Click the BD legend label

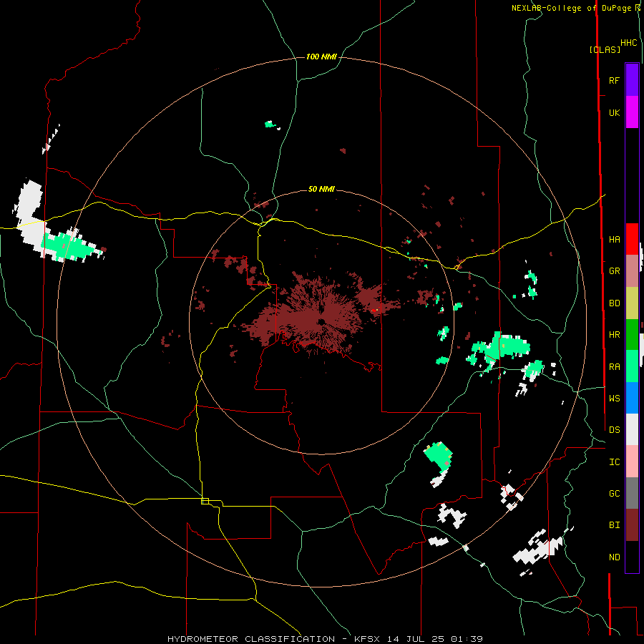click(x=614, y=303)
